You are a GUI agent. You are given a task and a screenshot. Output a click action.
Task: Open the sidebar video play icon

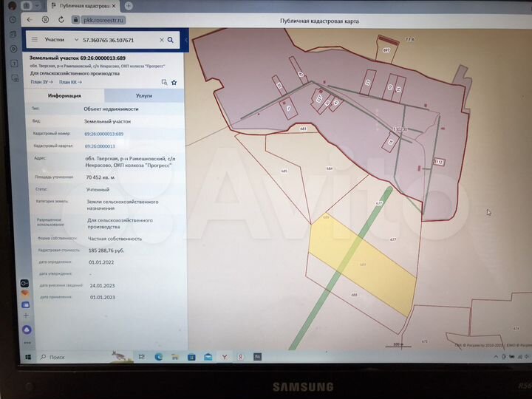coord(13,49)
